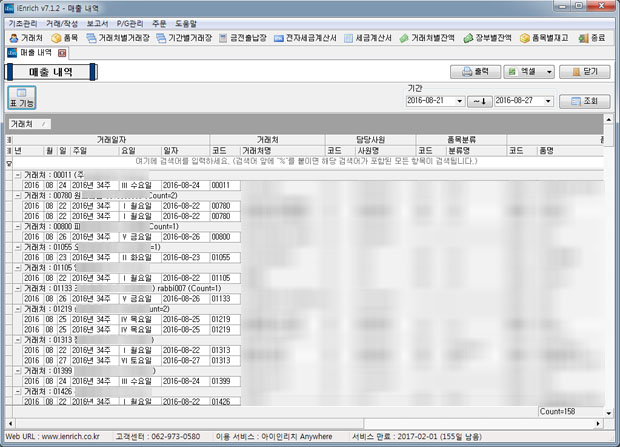Image resolution: width=620 pixels, height=447 pixels.
Task: Open the 도움말 menu
Action: click(190, 22)
